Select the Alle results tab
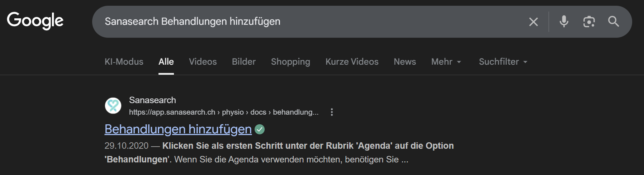The image size is (644, 175). [166, 62]
